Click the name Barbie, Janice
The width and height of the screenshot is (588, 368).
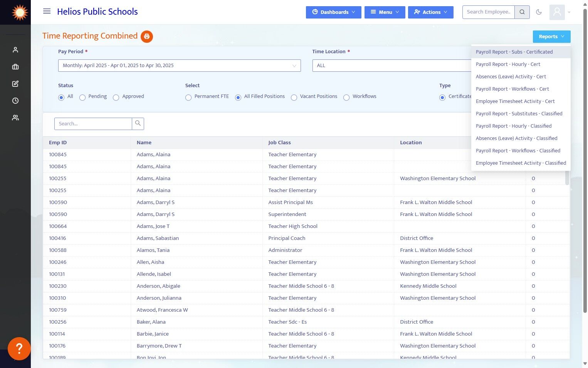(x=153, y=334)
